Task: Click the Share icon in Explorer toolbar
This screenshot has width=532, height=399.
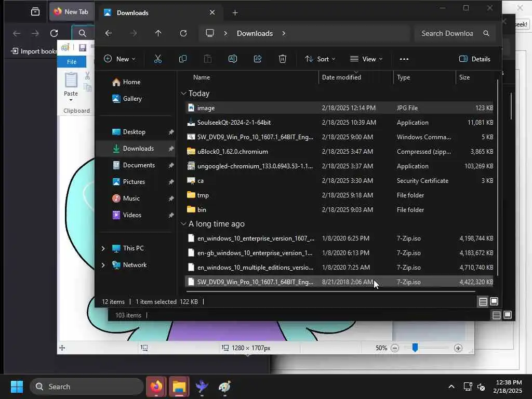Action: (258, 59)
